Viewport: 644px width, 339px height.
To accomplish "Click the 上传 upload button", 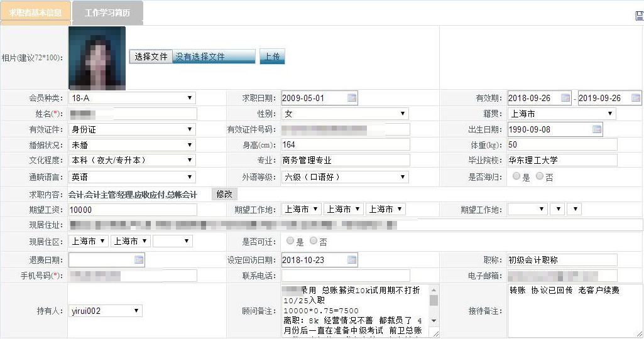I will 272,56.
